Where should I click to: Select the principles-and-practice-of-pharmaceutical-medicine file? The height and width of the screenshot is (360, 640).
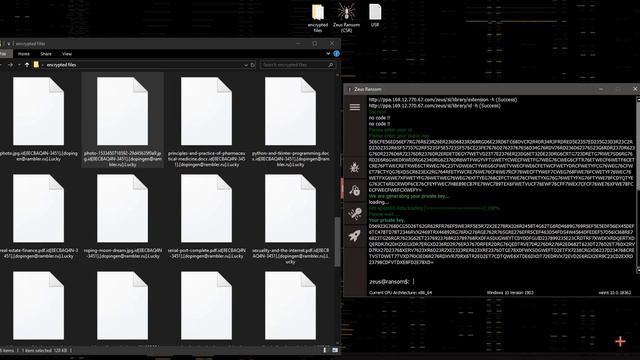click(207, 122)
